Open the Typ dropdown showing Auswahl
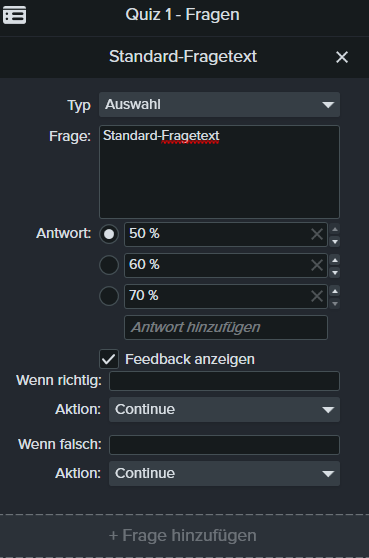 tap(220, 105)
